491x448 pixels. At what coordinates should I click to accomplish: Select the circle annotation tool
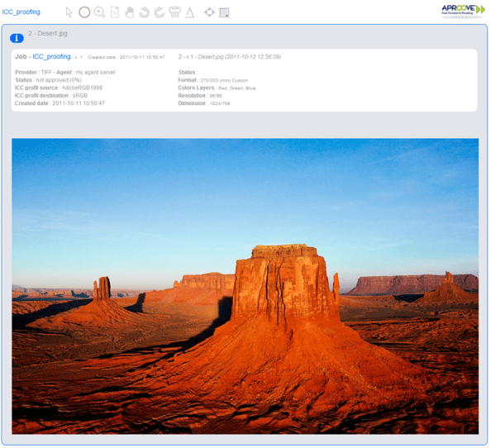click(84, 12)
